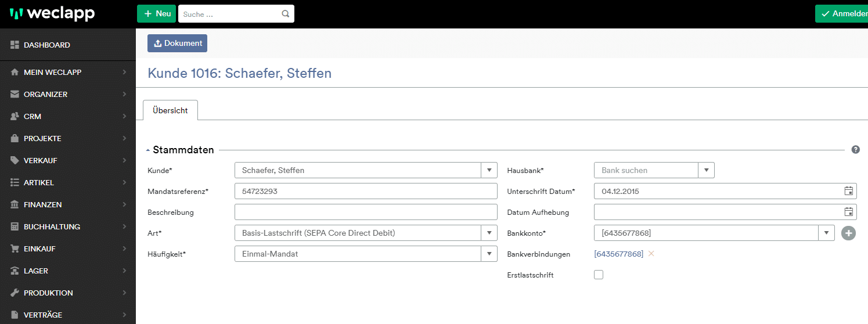Screen dimensions: 868x324
Task: Add new Bankkonto with plus icon
Action: coord(848,233)
